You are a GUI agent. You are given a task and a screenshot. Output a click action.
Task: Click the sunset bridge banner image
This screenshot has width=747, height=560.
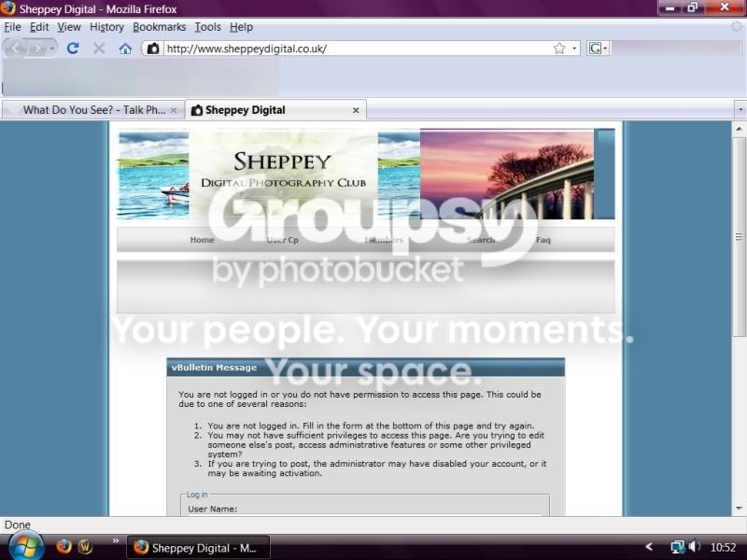click(507, 175)
